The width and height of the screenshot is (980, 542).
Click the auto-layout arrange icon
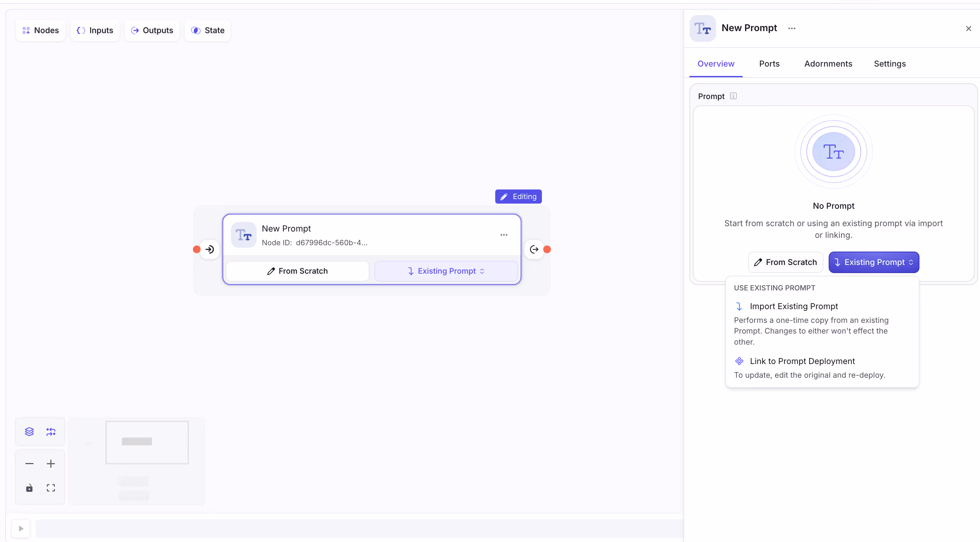tap(51, 431)
